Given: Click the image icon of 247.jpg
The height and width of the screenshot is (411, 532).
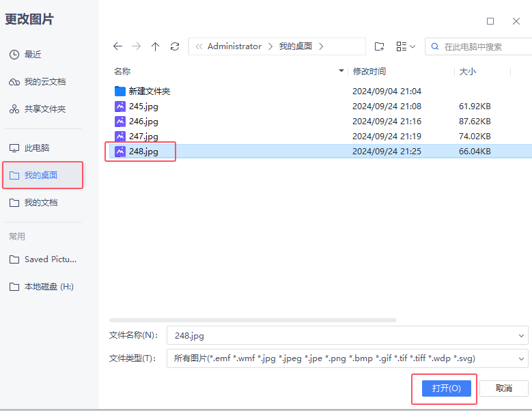Looking at the screenshot, I should (120, 137).
